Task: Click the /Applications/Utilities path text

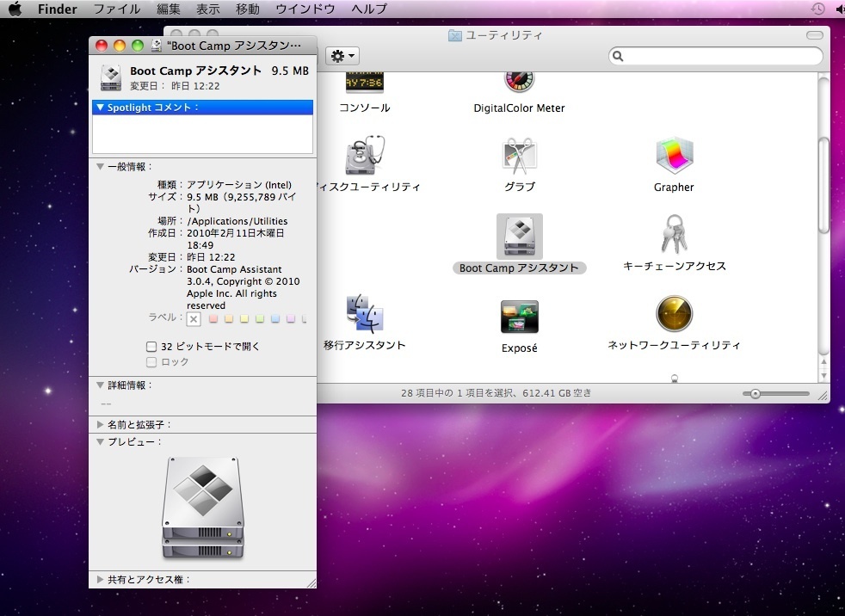Action: (237, 221)
